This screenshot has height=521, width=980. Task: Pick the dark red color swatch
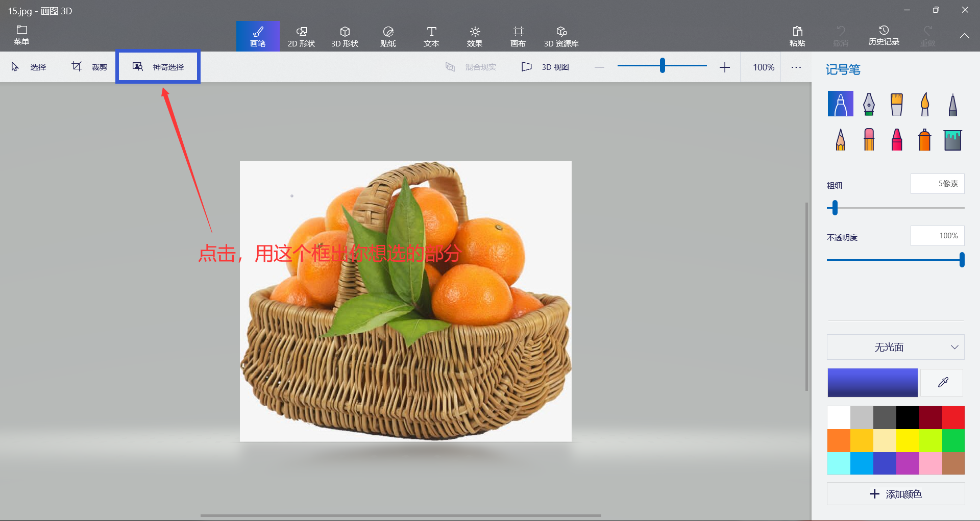pos(930,417)
